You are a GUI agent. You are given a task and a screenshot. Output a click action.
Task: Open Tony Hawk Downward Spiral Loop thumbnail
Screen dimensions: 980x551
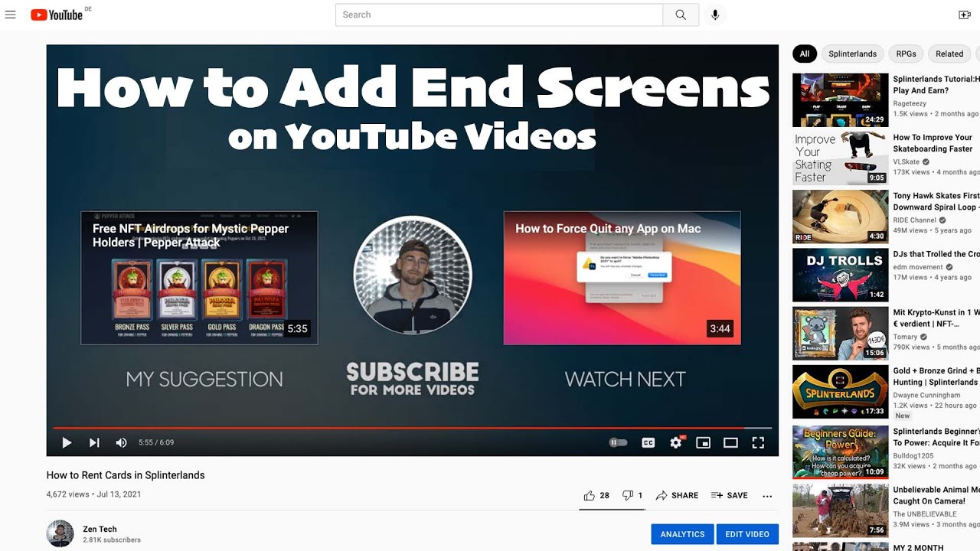click(x=840, y=217)
